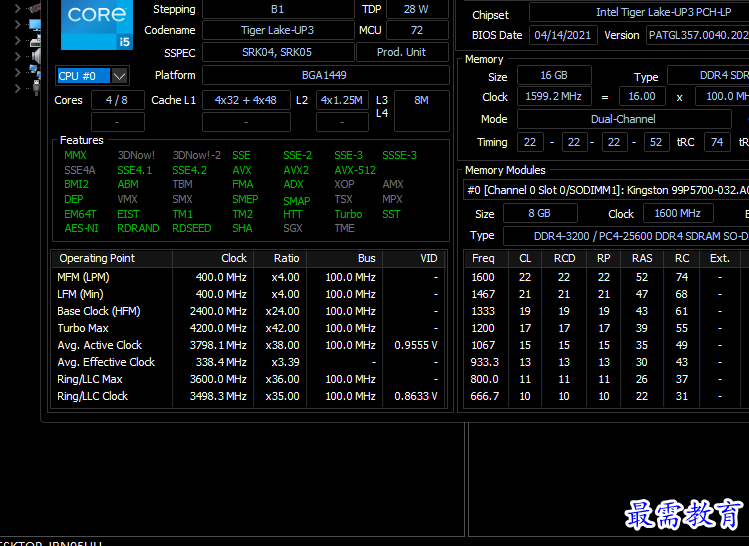Click the module Clock field 1600 MHz

pyautogui.click(x=678, y=213)
